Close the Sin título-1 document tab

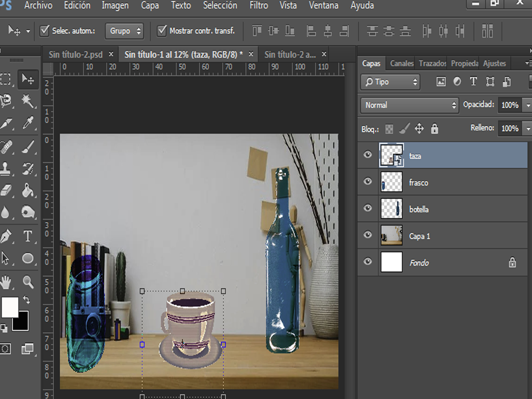pos(251,54)
